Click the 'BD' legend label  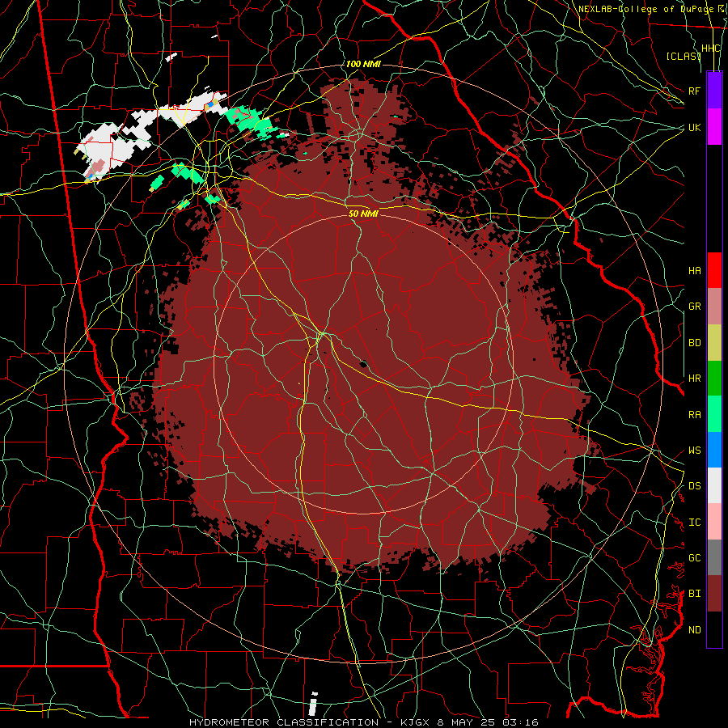(694, 343)
